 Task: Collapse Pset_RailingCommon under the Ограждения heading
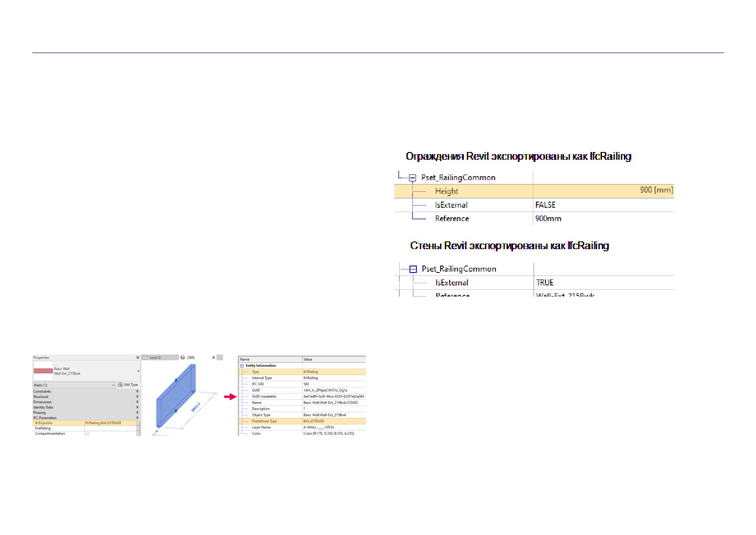point(413,178)
